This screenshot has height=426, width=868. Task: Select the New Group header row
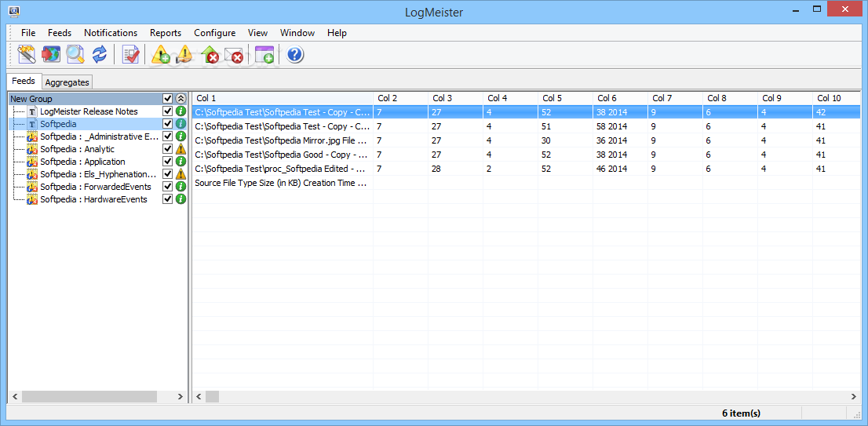tap(98, 99)
